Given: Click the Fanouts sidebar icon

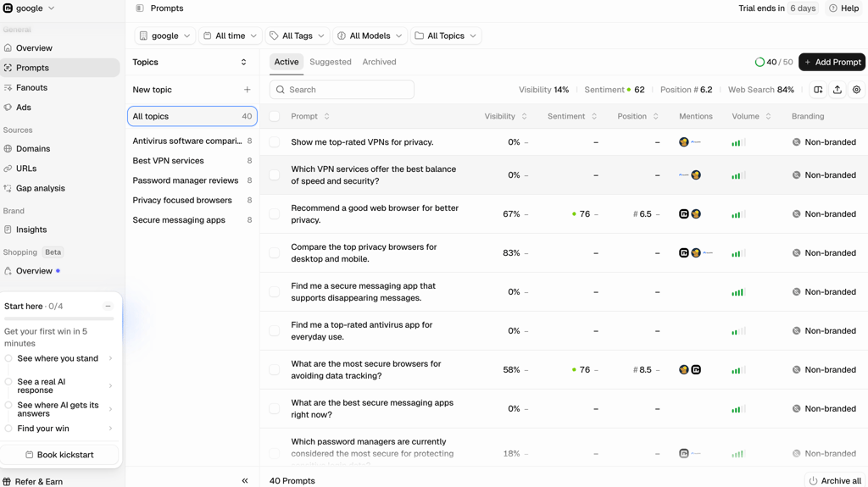Looking at the screenshot, I should coord(8,87).
